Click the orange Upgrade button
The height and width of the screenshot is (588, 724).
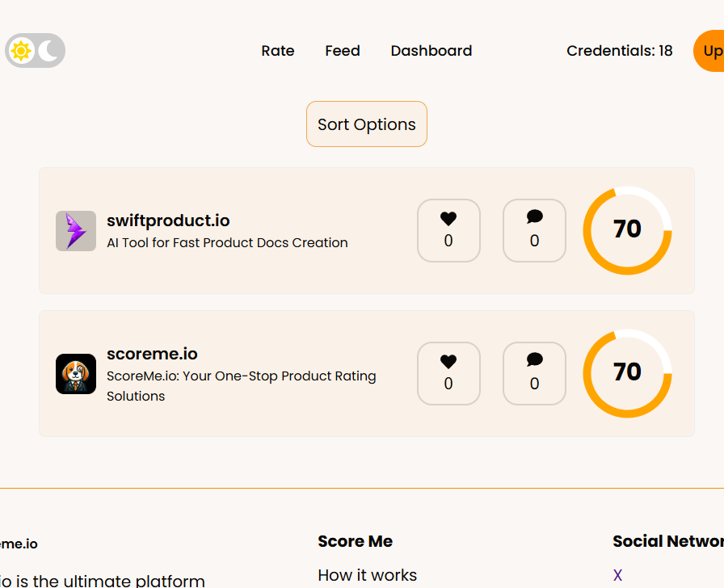point(711,51)
